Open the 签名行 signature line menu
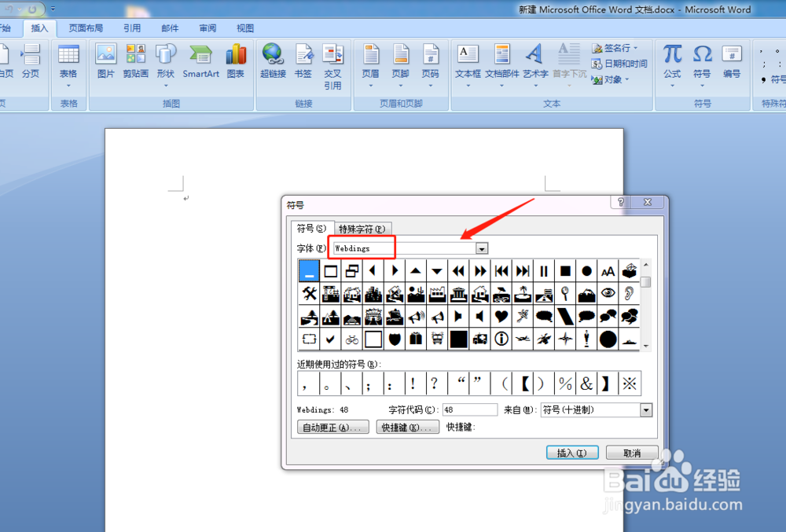786x532 pixels. click(615, 48)
